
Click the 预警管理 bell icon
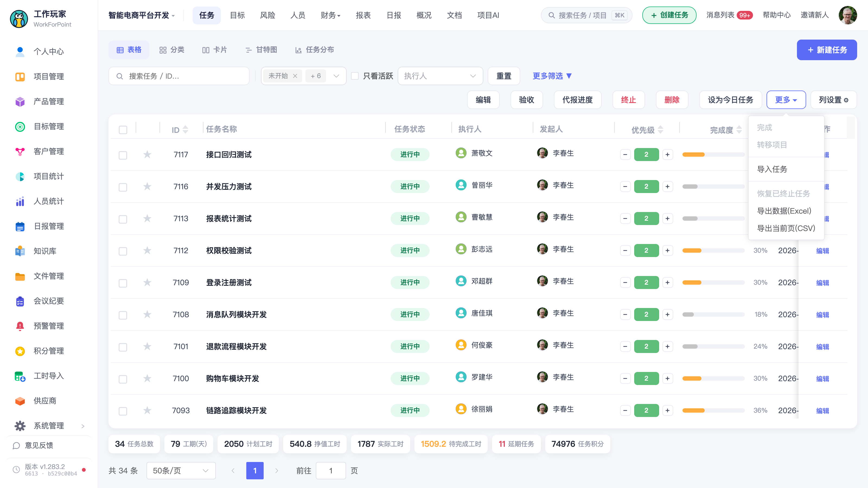coord(20,326)
